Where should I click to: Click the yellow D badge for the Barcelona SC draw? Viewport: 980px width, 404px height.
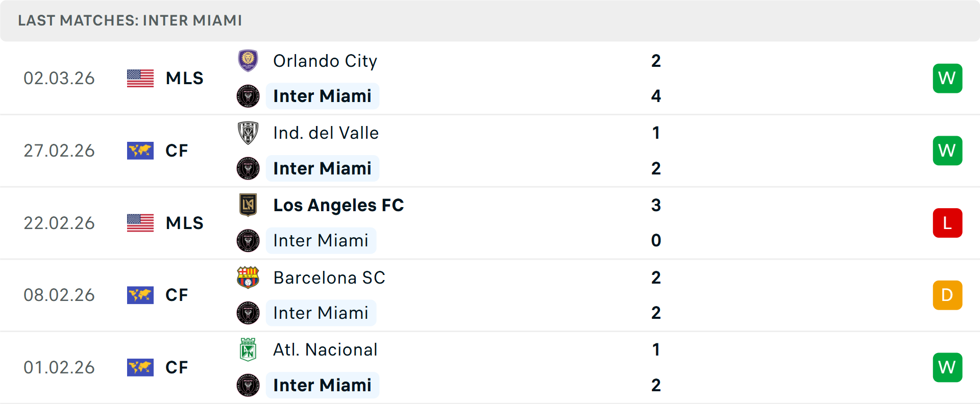point(947,295)
